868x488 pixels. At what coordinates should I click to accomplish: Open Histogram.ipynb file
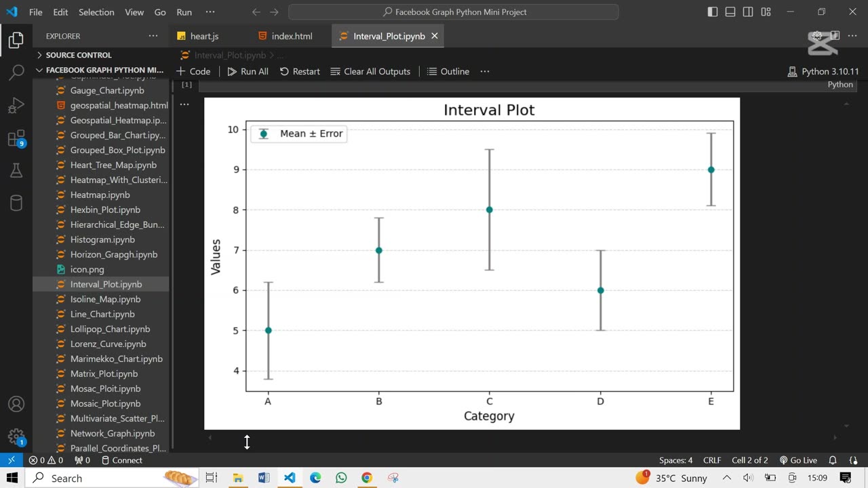point(101,239)
